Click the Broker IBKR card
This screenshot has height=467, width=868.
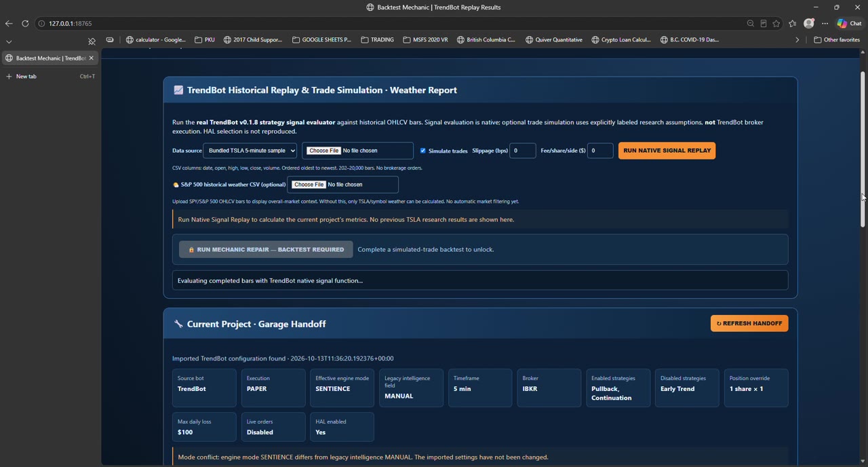point(549,388)
